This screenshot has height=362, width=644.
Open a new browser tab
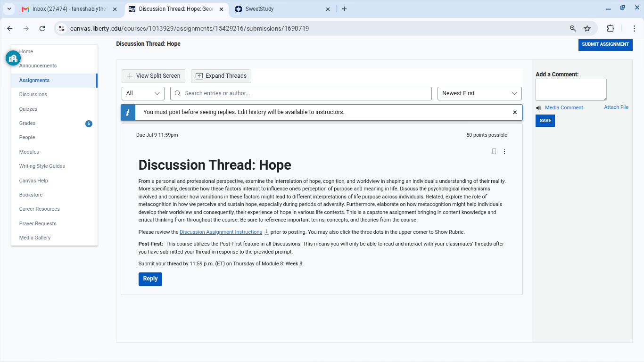click(344, 9)
